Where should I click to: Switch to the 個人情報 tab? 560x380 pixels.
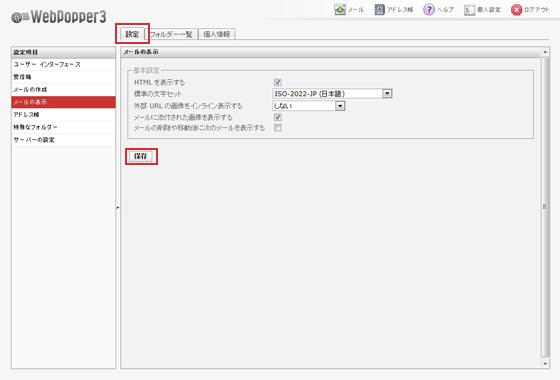(216, 34)
